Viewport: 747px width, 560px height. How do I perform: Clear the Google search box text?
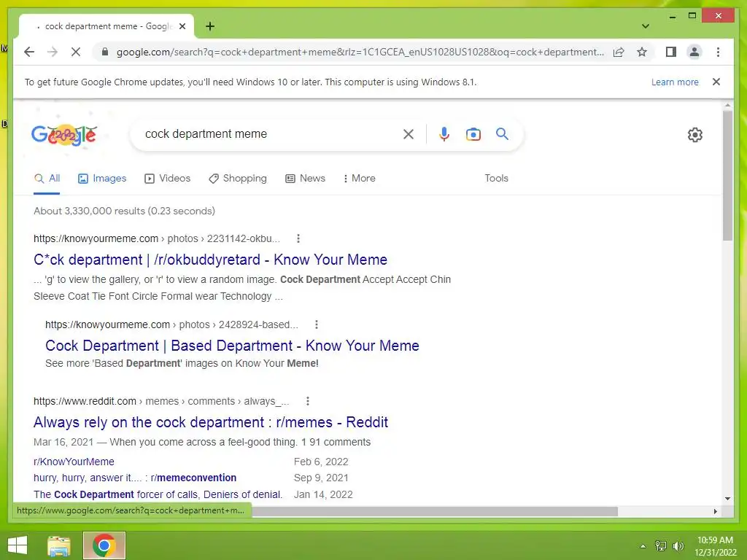(409, 134)
